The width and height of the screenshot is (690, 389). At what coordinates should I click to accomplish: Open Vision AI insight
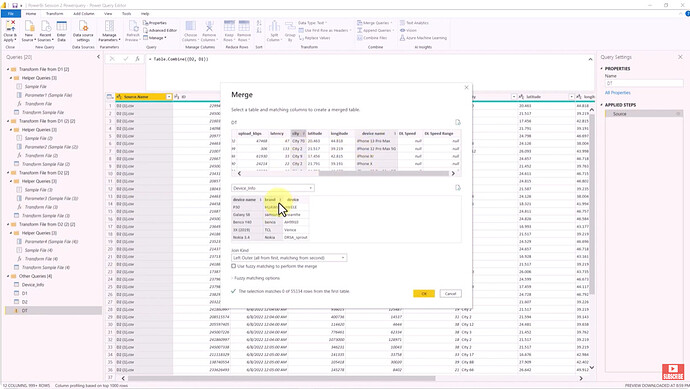pyautogui.click(x=408, y=30)
